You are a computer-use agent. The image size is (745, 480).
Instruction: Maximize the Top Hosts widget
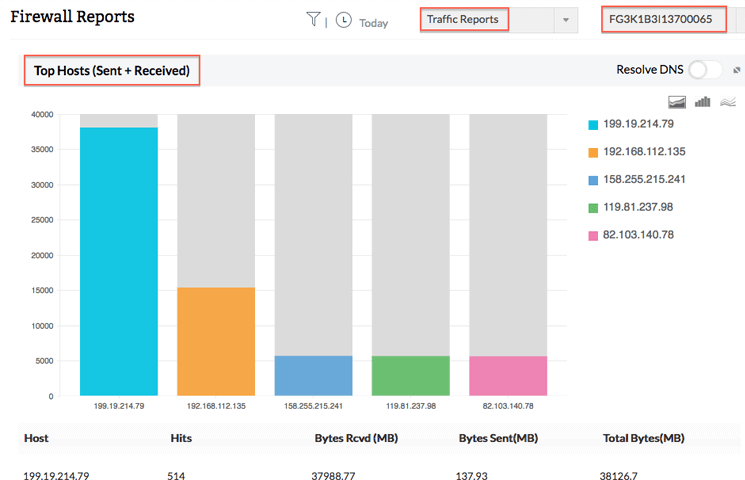click(x=736, y=70)
